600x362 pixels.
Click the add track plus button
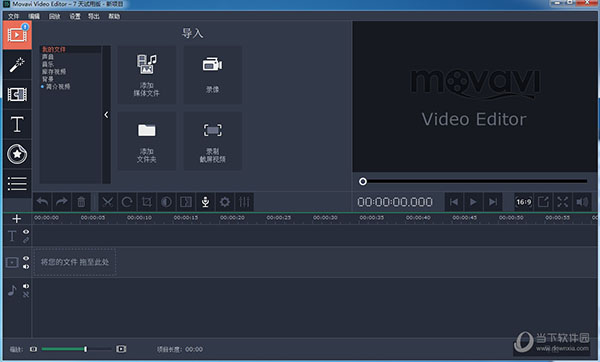(x=16, y=219)
